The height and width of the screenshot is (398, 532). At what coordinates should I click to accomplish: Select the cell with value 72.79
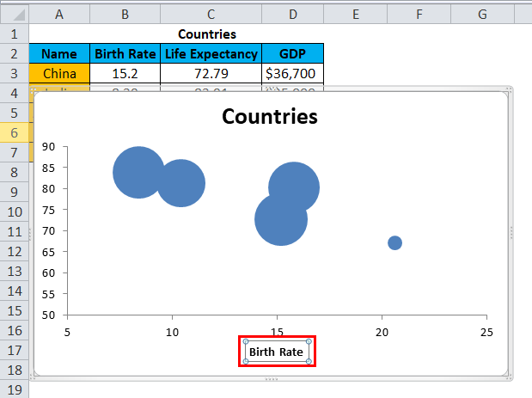tap(211, 73)
